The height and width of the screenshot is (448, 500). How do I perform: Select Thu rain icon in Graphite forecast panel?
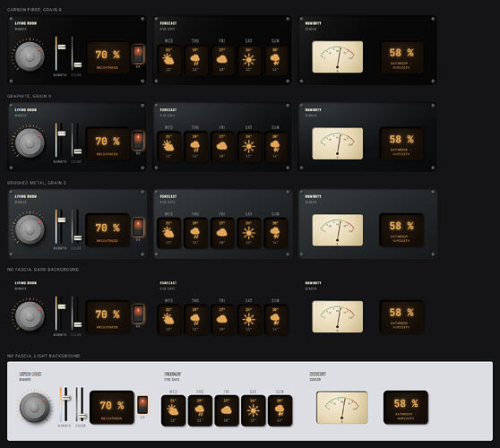[x=195, y=147]
